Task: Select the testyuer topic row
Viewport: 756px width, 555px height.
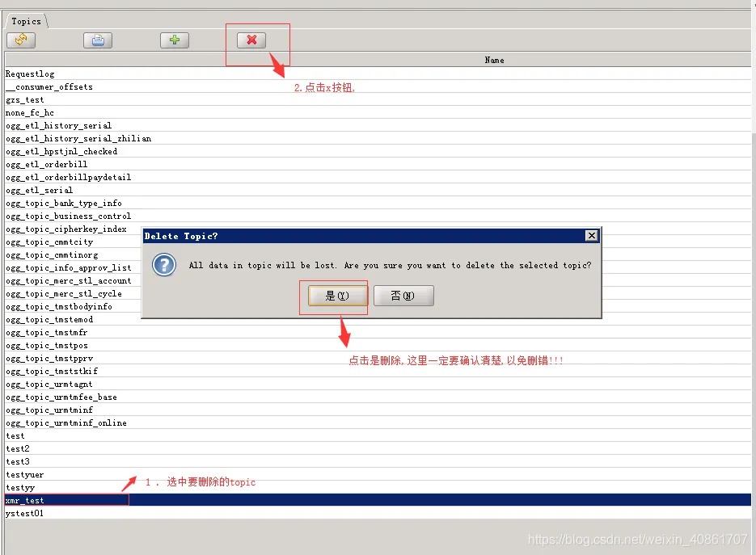Action: [378, 474]
